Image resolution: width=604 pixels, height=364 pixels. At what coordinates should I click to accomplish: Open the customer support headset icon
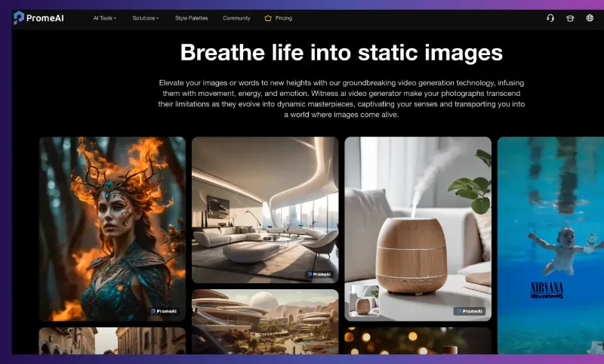point(550,18)
